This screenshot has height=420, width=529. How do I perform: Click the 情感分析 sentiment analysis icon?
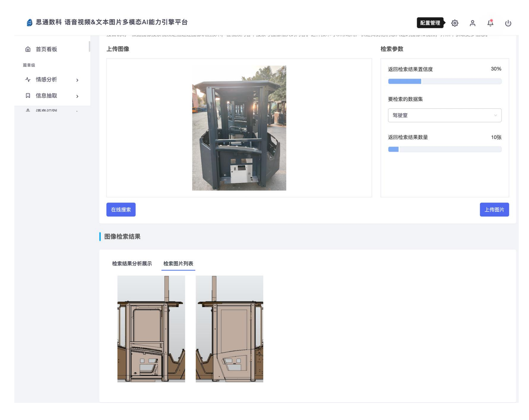[27, 80]
